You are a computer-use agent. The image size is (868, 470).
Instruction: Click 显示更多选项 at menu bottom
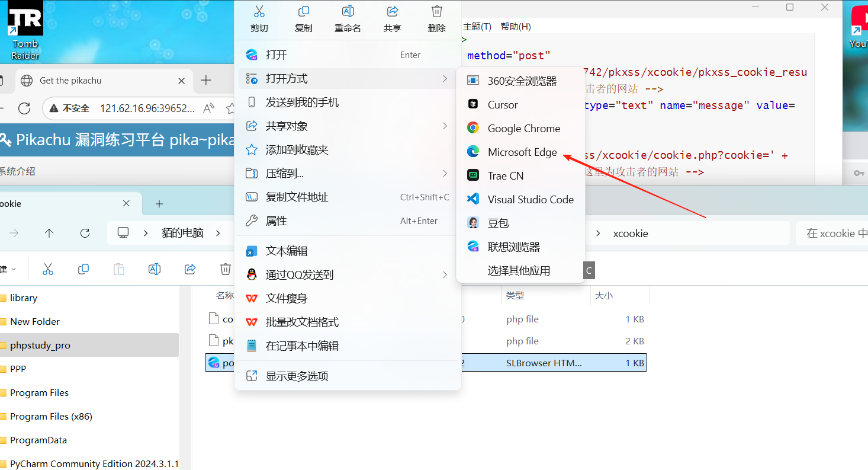pyautogui.click(x=348, y=376)
